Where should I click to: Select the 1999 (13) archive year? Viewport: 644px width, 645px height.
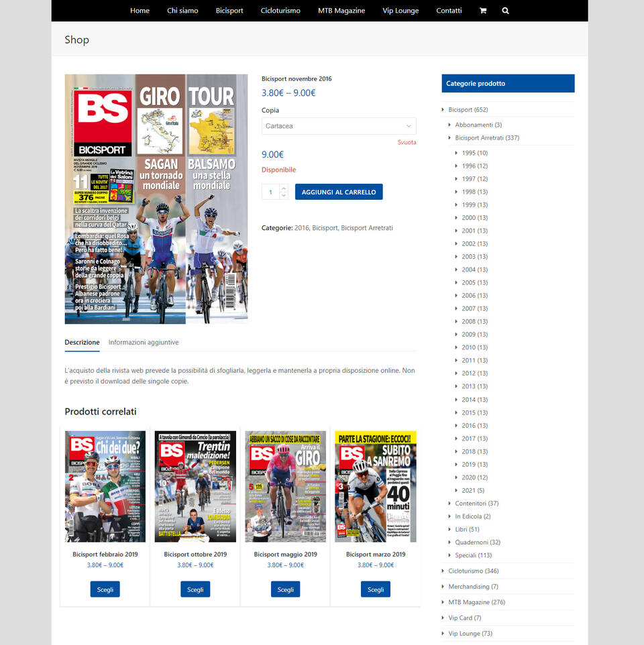[474, 205]
